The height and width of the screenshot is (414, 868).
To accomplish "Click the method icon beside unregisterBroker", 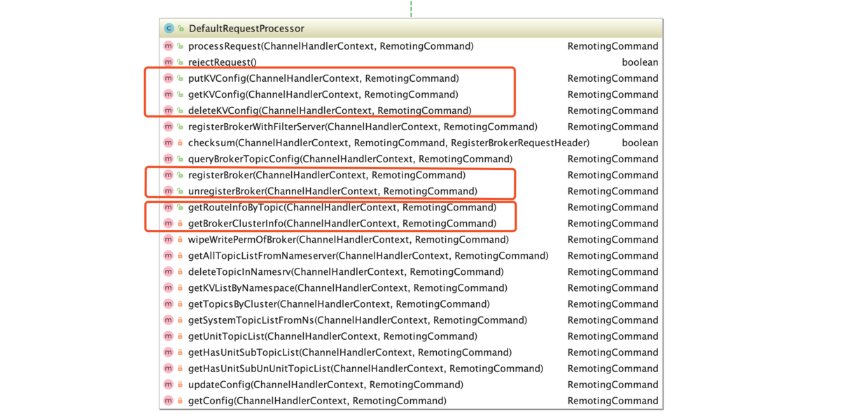I will 168,191.
